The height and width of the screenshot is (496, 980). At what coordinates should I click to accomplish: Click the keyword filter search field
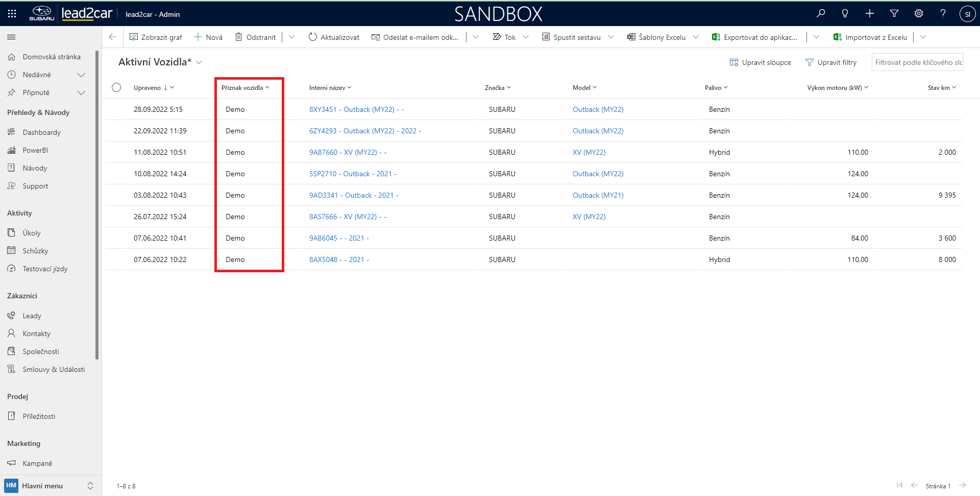tap(917, 62)
